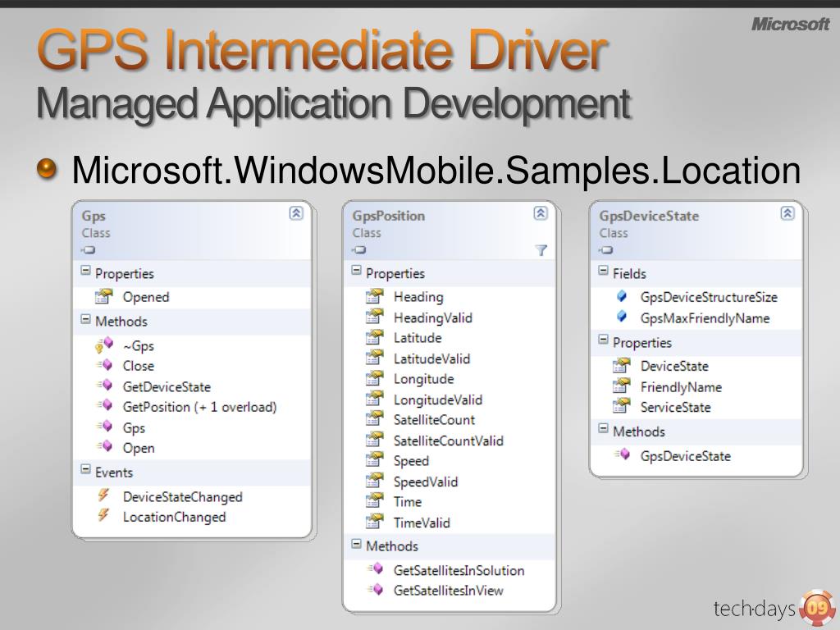Click the GetSatellitesInSolution method icon

375,569
